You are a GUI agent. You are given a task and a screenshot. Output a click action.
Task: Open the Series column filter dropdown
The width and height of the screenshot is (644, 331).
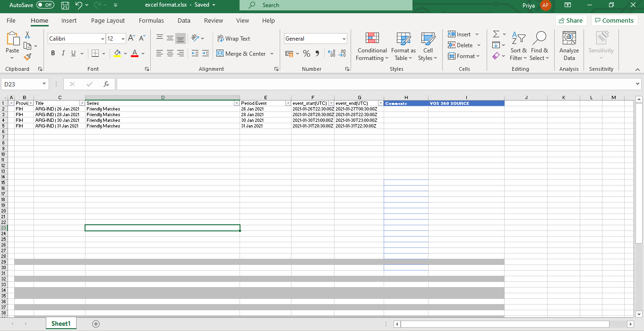click(x=236, y=103)
